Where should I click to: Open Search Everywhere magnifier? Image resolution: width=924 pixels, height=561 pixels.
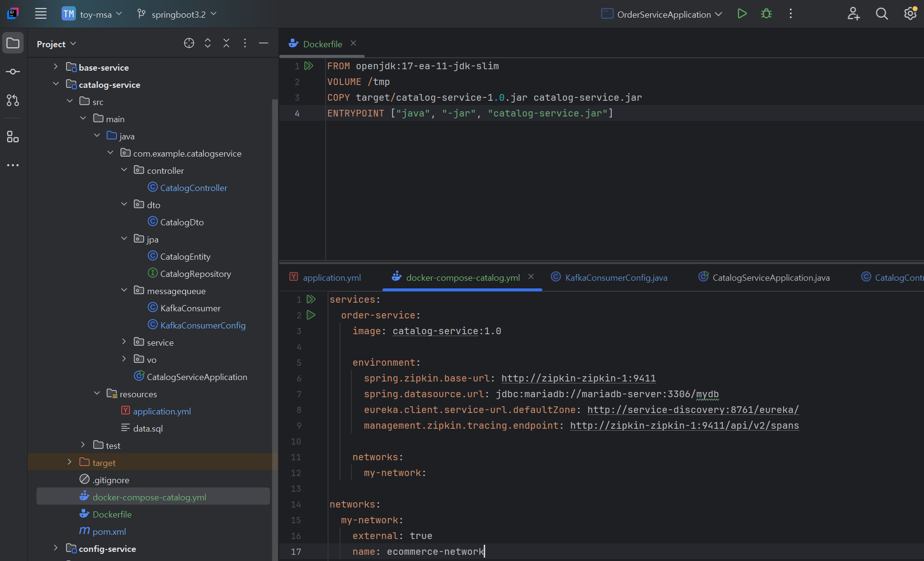click(882, 14)
